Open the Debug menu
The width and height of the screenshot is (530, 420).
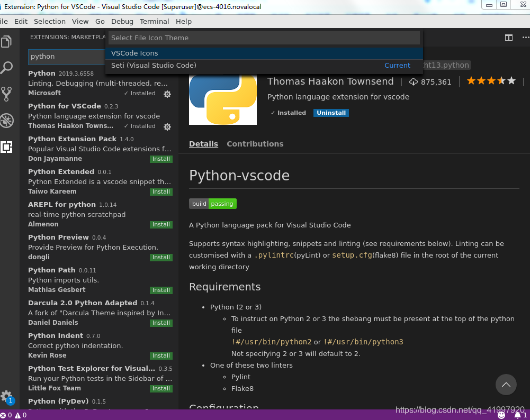point(122,21)
